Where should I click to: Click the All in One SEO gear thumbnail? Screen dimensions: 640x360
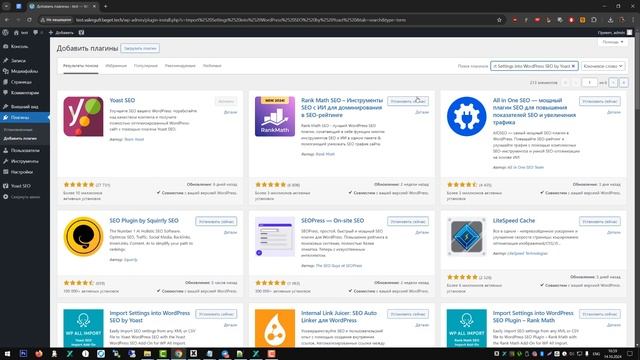(467, 116)
